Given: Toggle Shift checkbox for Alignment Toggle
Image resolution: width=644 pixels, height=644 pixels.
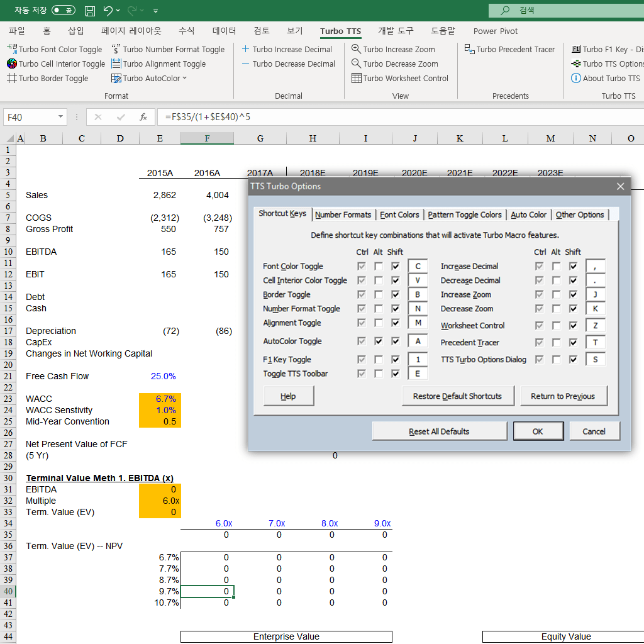Looking at the screenshot, I should (395, 323).
